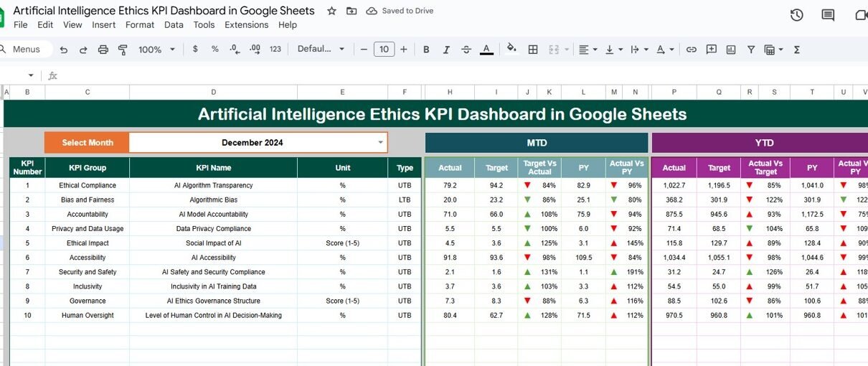Click the MTD section header

[537, 143]
